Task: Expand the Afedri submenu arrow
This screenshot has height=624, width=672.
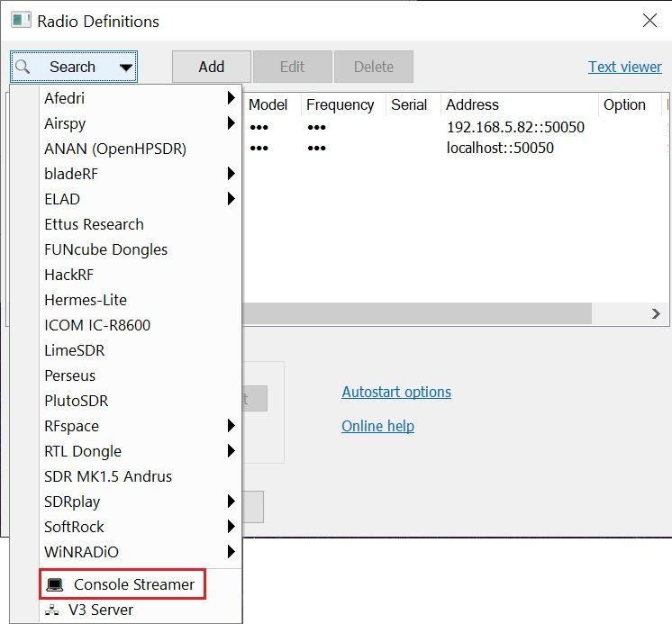Action: point(232,98)
